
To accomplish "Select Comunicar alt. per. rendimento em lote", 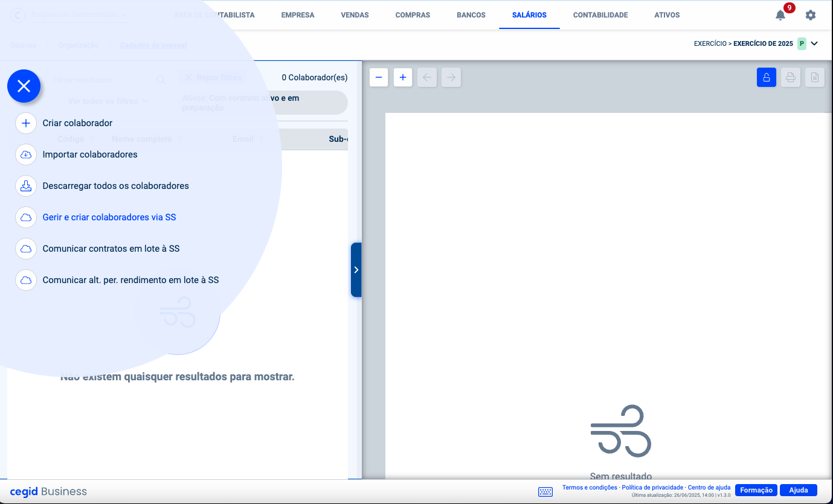I will (130, 280).
